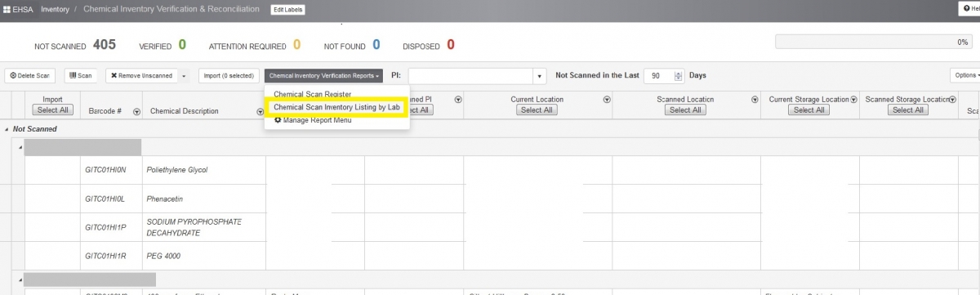Viewport: 980px width, 295px height.
Task: Focus the PI input field
Action: click(x=470, y=76)
